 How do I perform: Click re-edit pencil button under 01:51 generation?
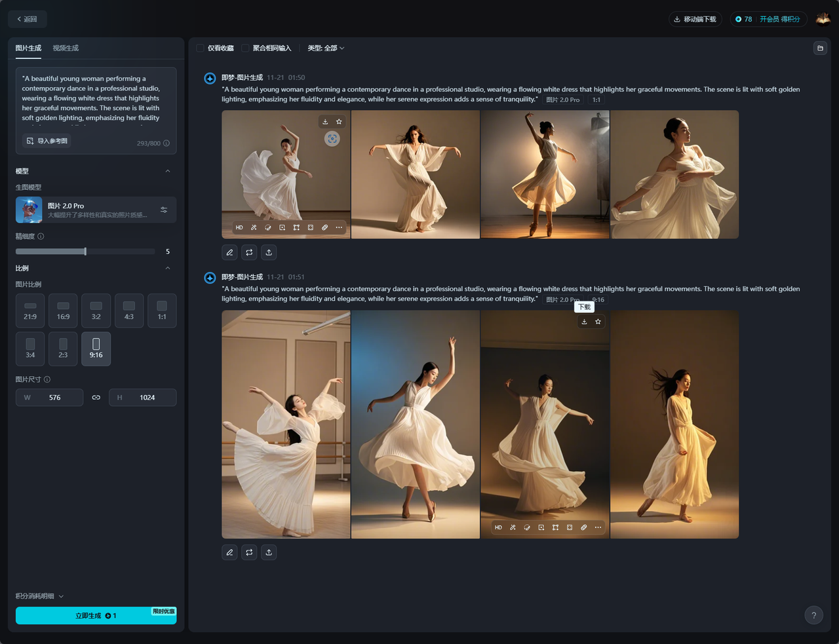pos(229,552)
